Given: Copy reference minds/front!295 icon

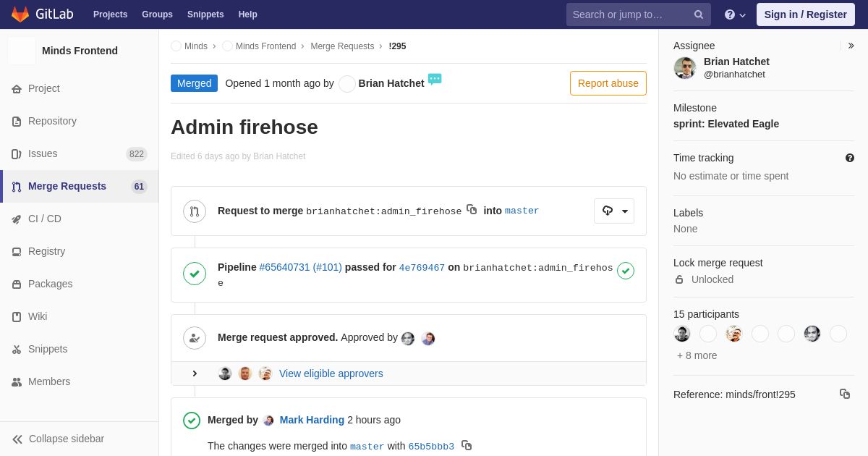Looking at the screenshot, I should pyautogui.click(x=845, y=394).
